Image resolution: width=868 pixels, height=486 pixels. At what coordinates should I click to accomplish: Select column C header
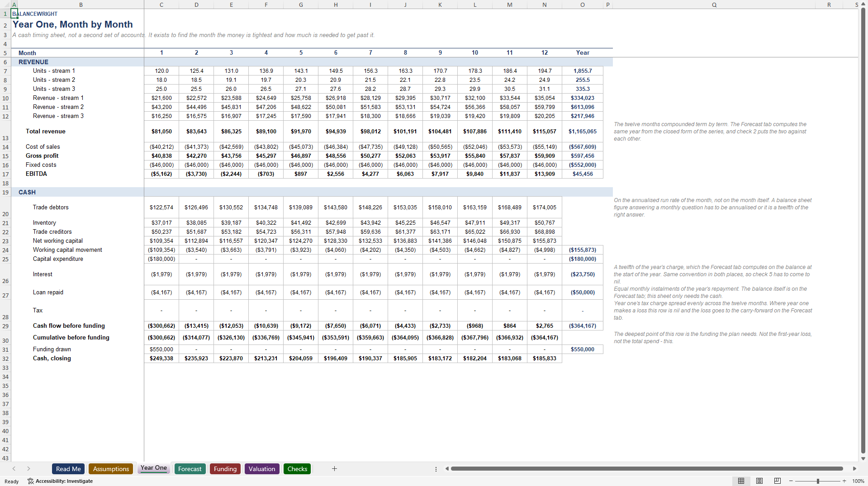(161, 5)
